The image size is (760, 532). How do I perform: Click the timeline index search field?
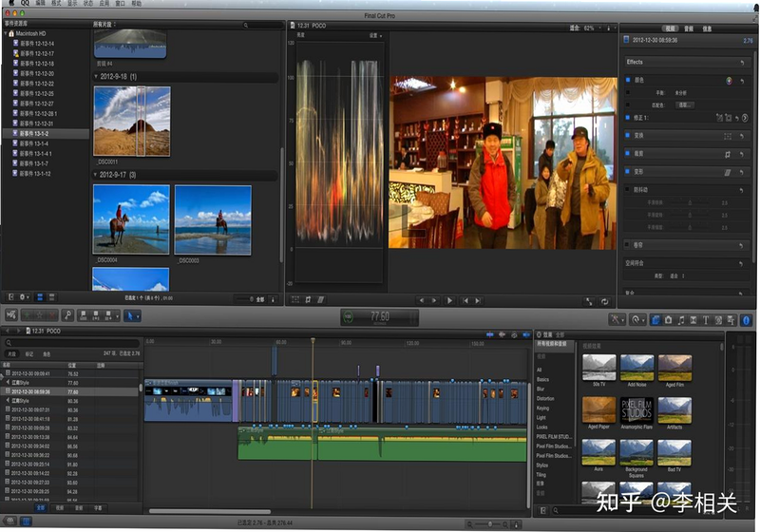pos(73,343)
